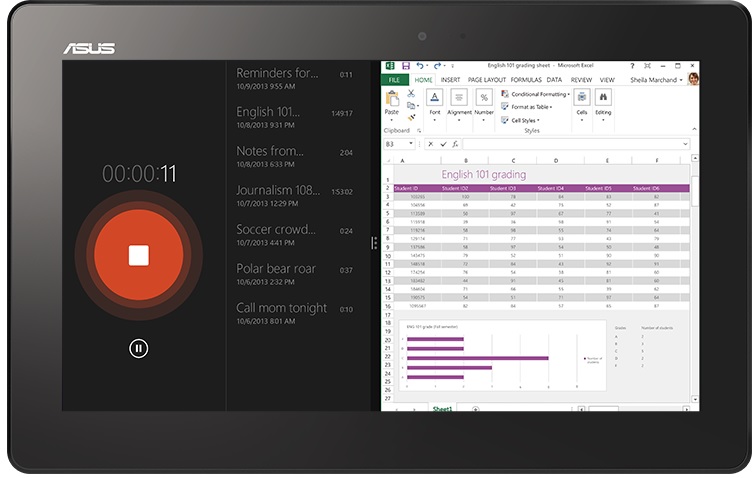
Task: Customize the Quick Access Toolbar
Action: click(x=453, y=66)
